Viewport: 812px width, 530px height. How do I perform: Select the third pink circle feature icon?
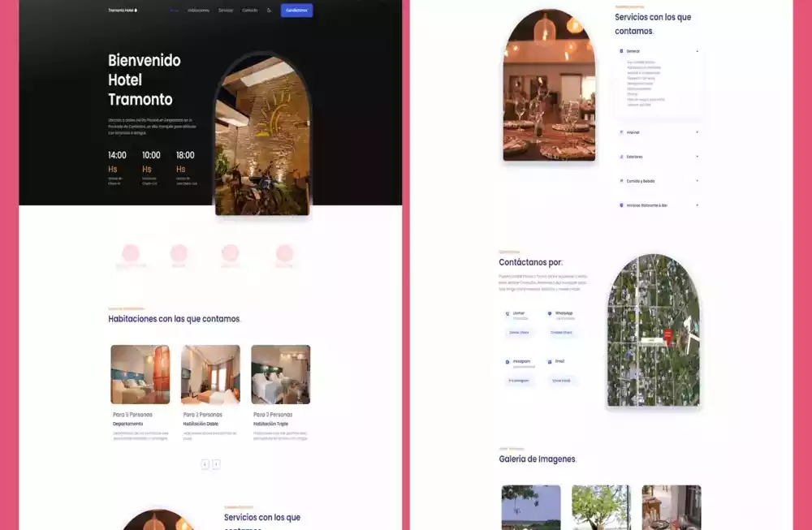point(231,253)
